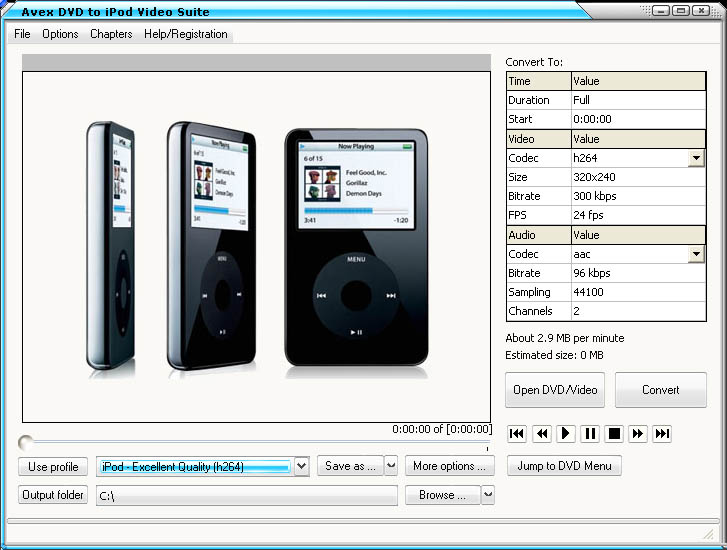Image resolution: width=727 pixels, height=550 pixels.
Task: Click the video seek slider handle
Action: [x=25, y=442]
